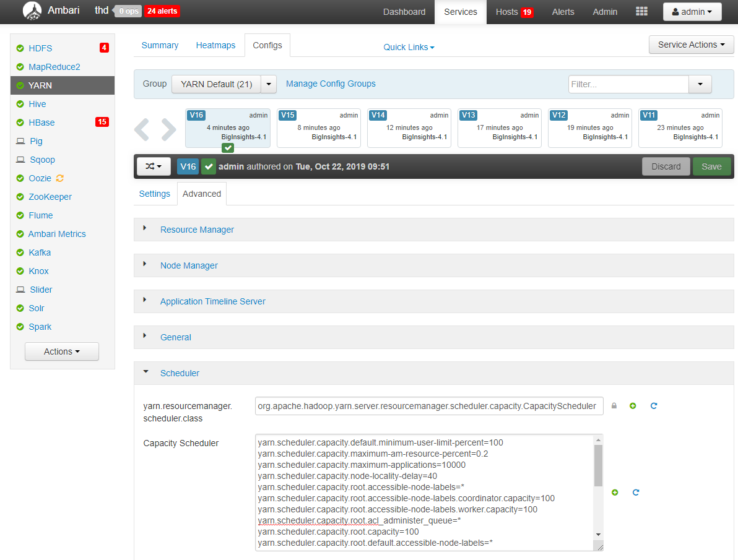Viewport: 738px width, 560px height.
Task: Click Oozie restart-required refresh icon
Action: point(60,178)
